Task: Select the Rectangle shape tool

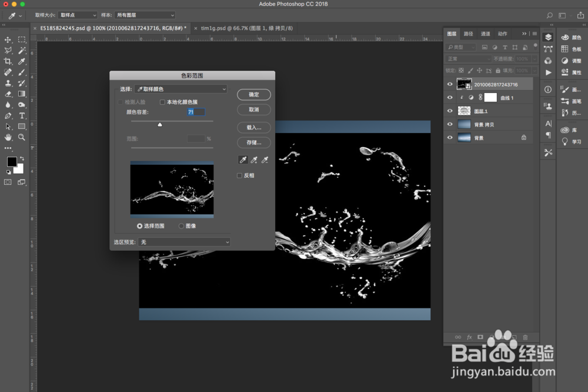Action: click(22, 127)
